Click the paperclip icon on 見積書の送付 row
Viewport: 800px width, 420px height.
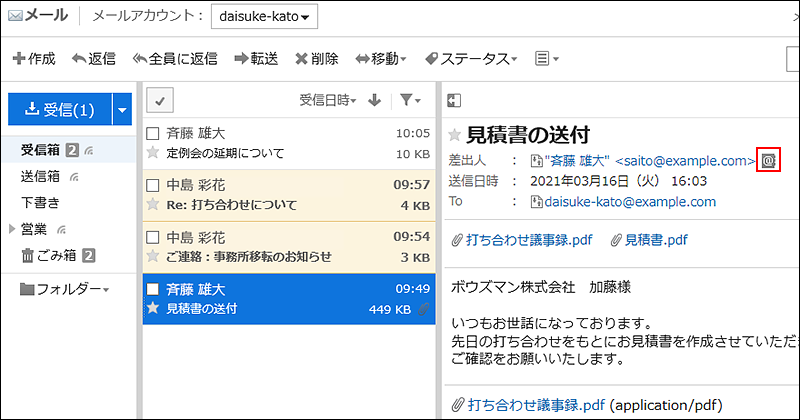[423, 309]
